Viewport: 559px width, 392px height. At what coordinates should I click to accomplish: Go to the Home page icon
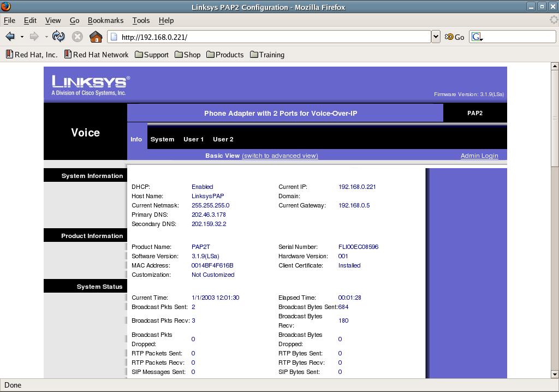click(x=96, y=37)
